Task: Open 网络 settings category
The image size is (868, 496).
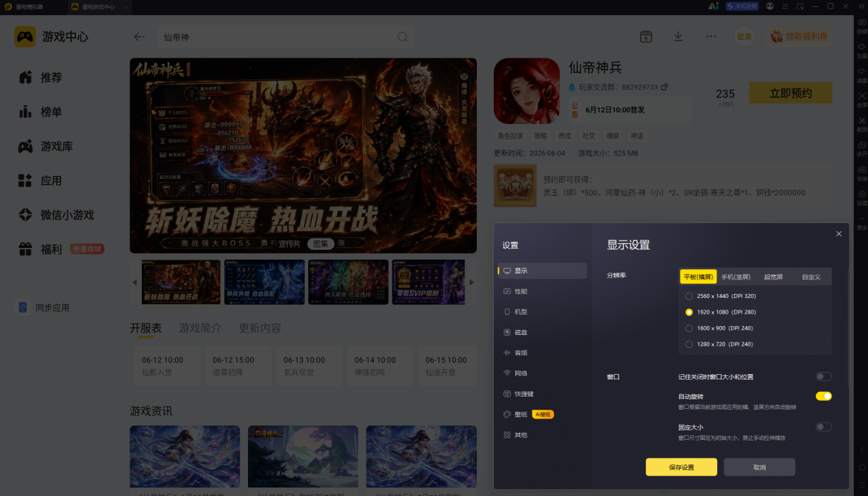Action: (x=543, y=373)
